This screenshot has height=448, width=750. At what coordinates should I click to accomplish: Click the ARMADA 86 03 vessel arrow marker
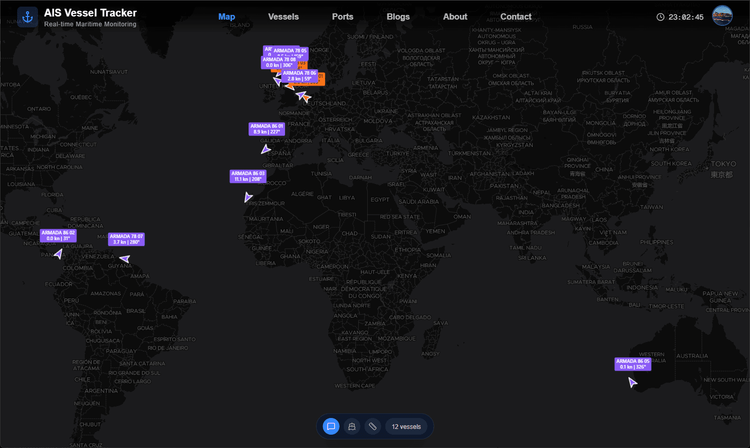click(x=248, y=197)
